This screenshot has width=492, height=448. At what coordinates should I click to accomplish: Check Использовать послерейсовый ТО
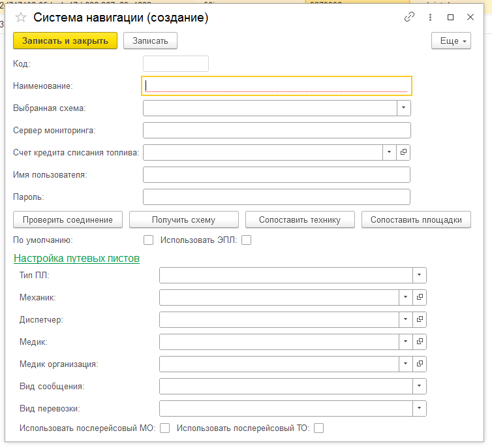click(319, 428)
